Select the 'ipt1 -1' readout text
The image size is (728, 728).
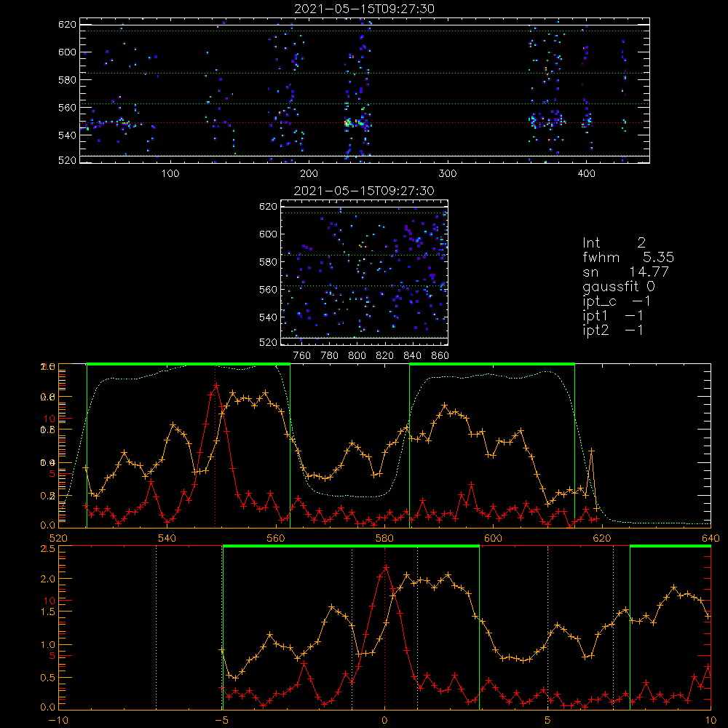tap(613, 316)
